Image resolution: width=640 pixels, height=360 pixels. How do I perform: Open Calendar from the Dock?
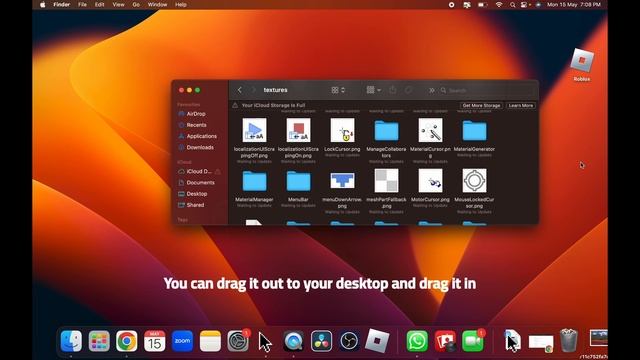pyautogui.click(x=155, y=341)
